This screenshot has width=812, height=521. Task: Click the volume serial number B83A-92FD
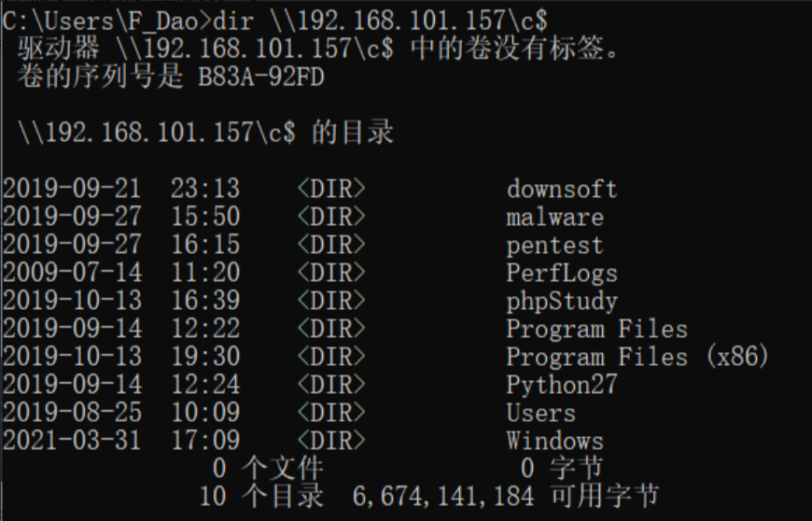pyautogui.click(x=261, y=77)
